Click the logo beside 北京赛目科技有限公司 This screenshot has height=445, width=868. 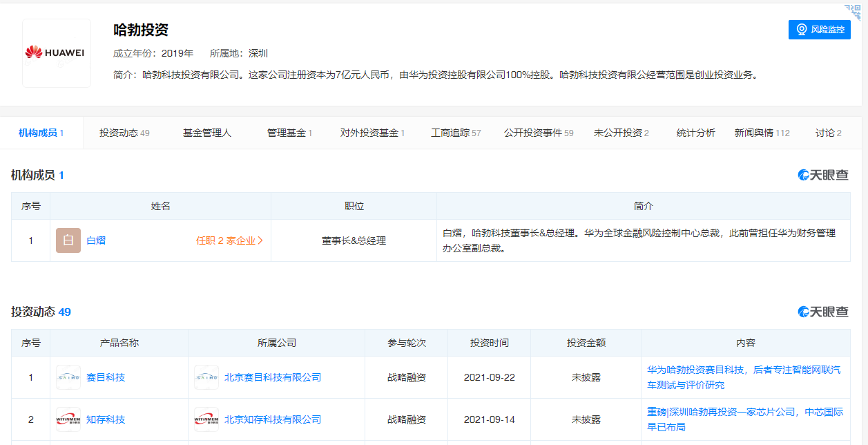click(x=206, y=377)
